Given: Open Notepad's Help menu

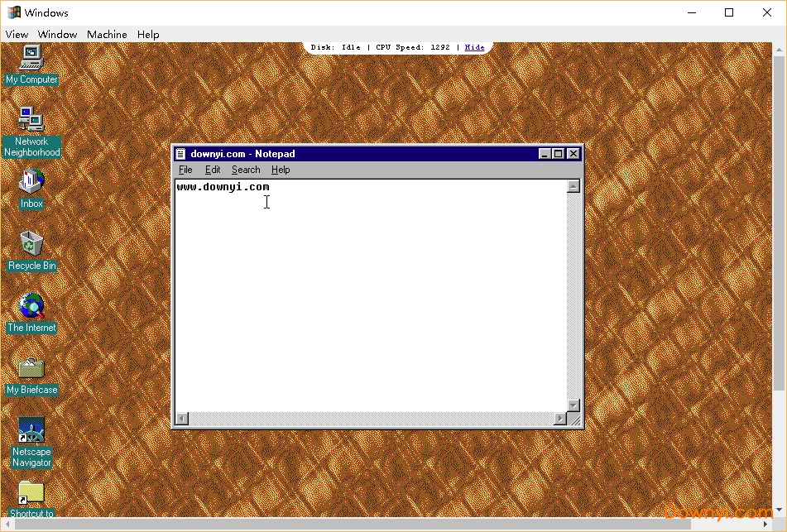Looking at the screenshot, I should point(281,170).
